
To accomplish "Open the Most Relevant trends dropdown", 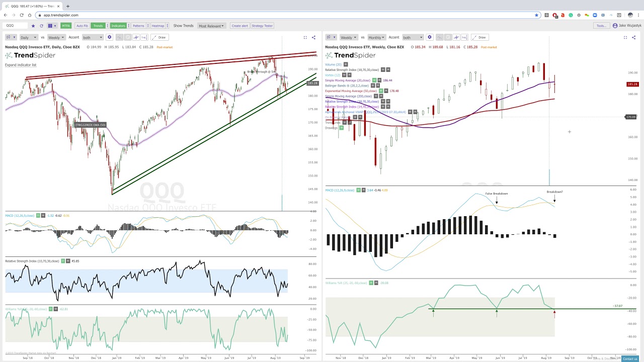I will pos(211,26).
